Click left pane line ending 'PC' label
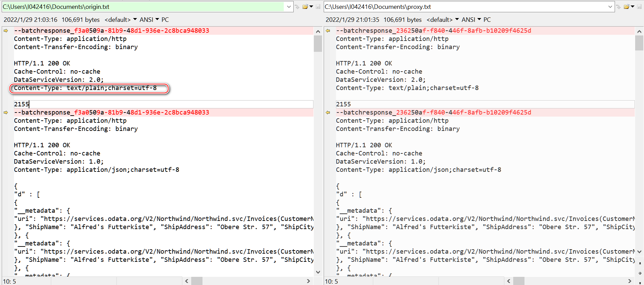The height and width of the screenshot is (285, 644). [165, 20]
